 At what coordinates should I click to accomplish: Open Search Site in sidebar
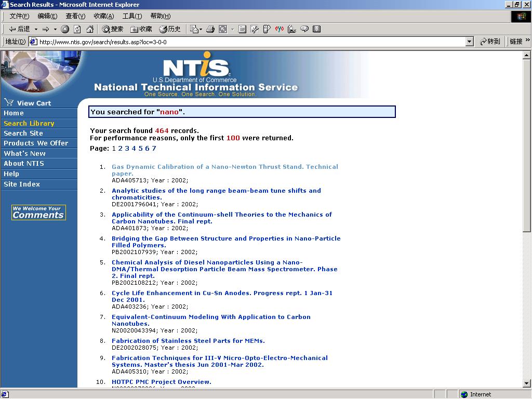[23, 134]
